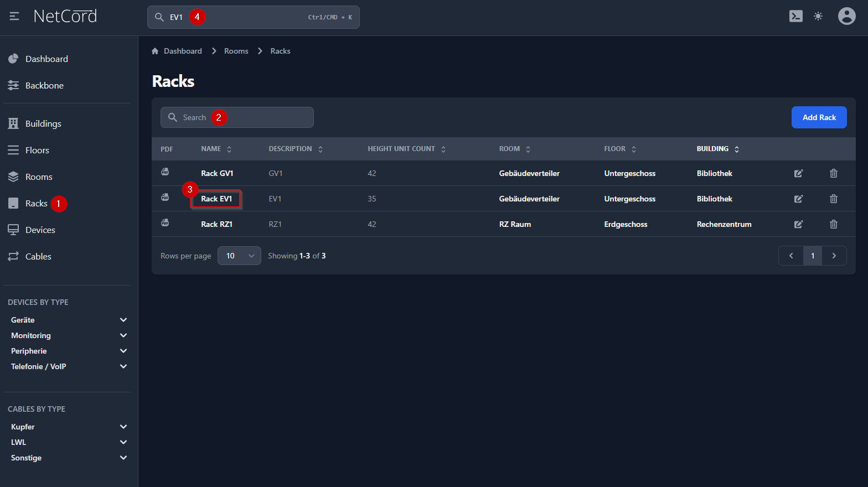Edit the Rack EV1 entry
Image resolution: width=868 pixels, height=487 pixels.
pos(798,199)
